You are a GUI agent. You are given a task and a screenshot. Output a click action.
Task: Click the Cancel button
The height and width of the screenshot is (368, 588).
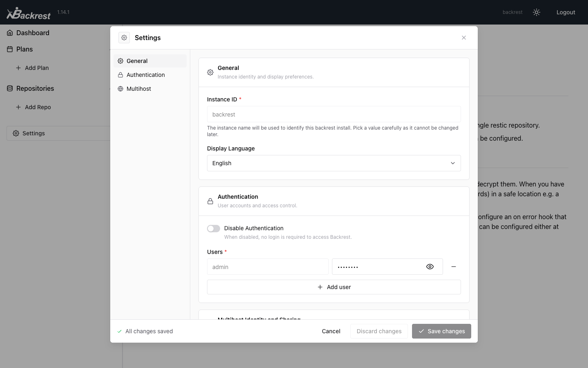(331, 331)
